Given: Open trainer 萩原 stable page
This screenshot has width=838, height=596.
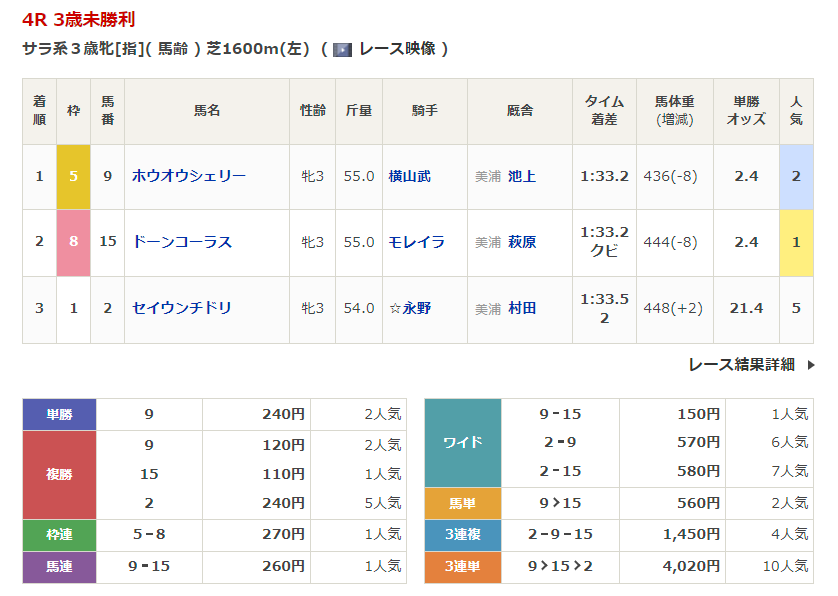Looking at the screenshot, I should point(522,242).
